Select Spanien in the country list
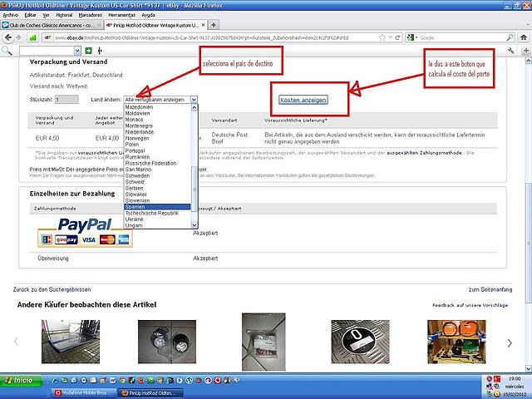 (x=157, y=207)
